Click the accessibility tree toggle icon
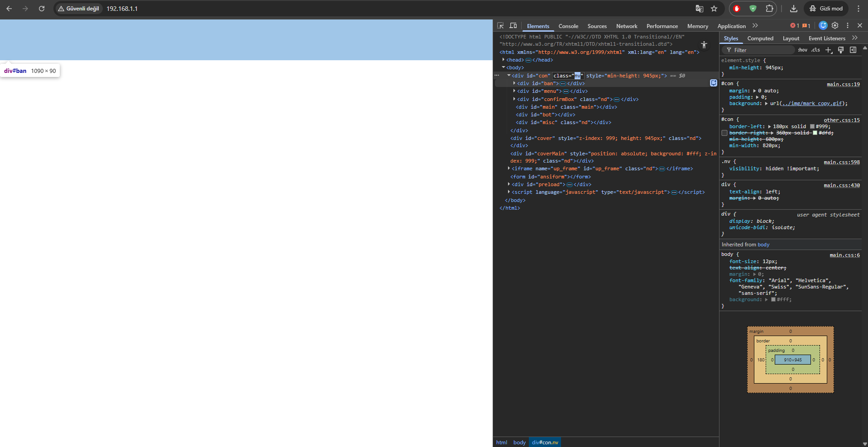Screen dimensions: 868x447 (704, 44)
